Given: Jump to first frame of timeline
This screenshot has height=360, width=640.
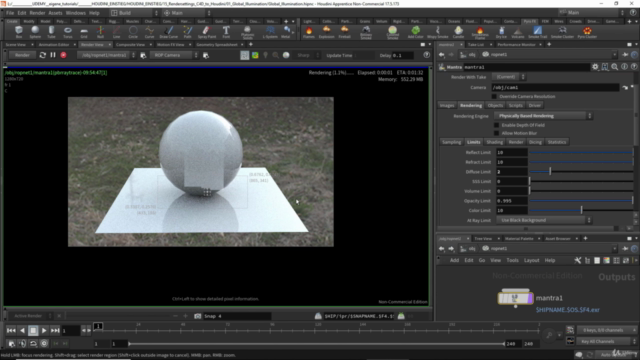Looking at the screenshot, I should [11, 330].
